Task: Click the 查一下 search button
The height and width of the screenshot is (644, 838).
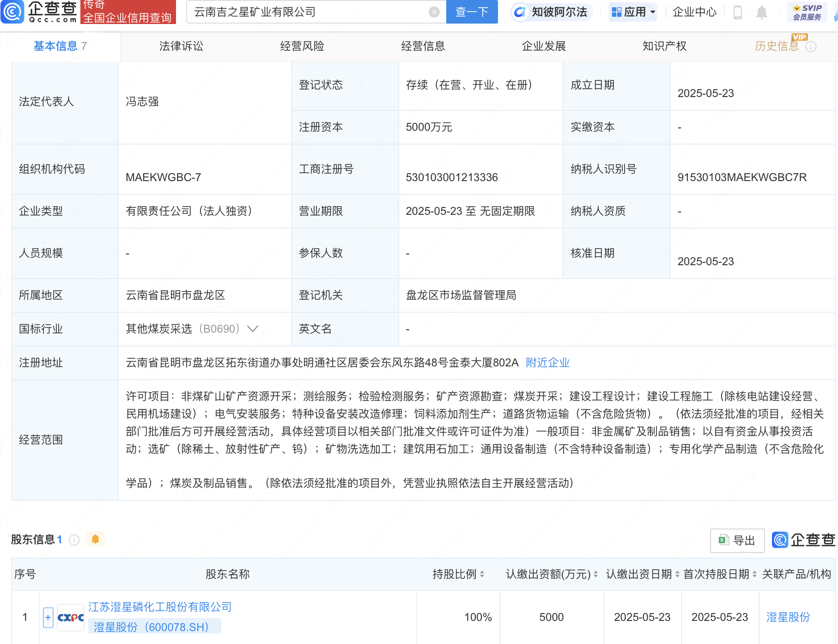Action: [472, 12]
